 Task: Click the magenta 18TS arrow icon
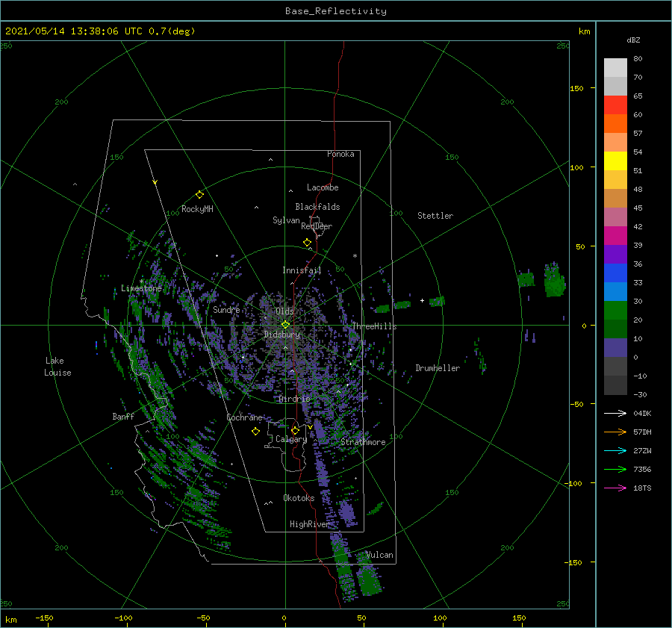615,488
